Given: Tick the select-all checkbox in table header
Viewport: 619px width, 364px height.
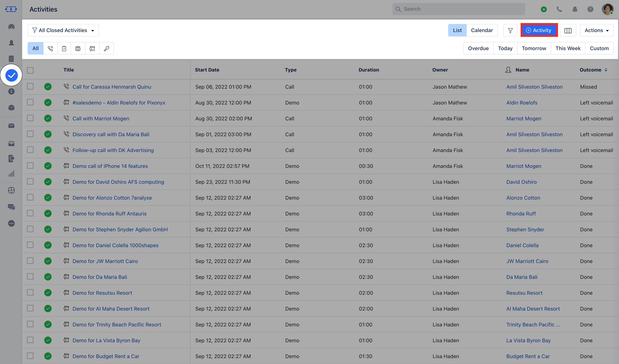Looking at the screenshot, I should (30, 70).
